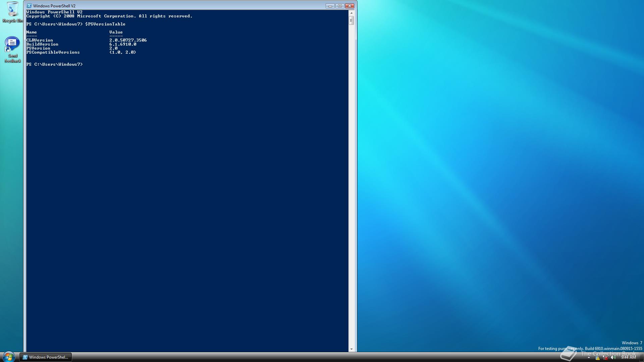
Task: Open the security alert tray icon
Action: (x=597, y=358)
